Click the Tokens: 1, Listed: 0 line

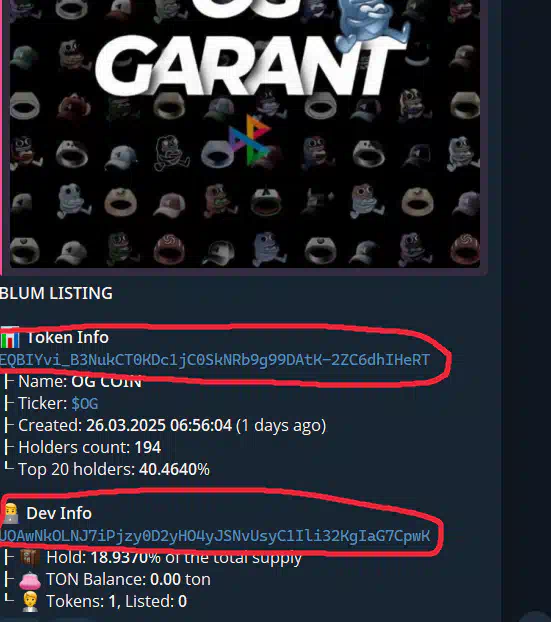[116, 601]
